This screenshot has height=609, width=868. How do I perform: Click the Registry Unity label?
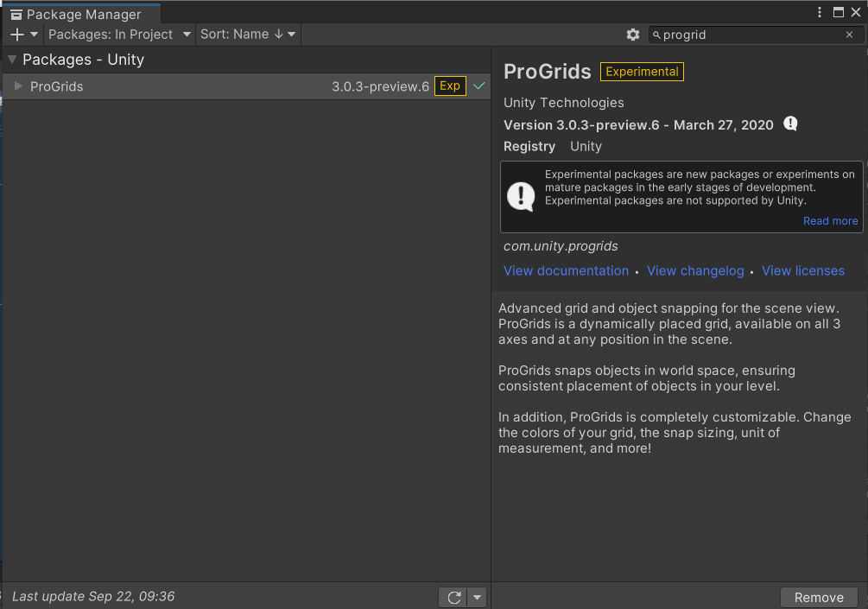[x=553, y=146]
